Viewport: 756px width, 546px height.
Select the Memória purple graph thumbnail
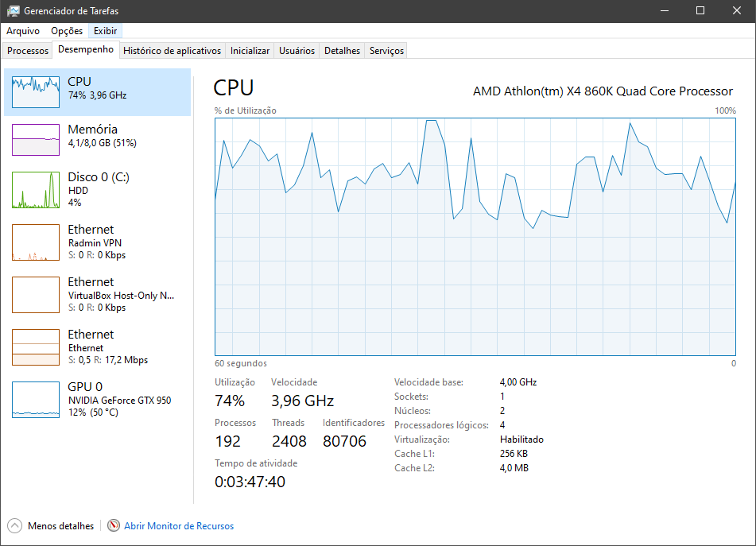(36, 140)
